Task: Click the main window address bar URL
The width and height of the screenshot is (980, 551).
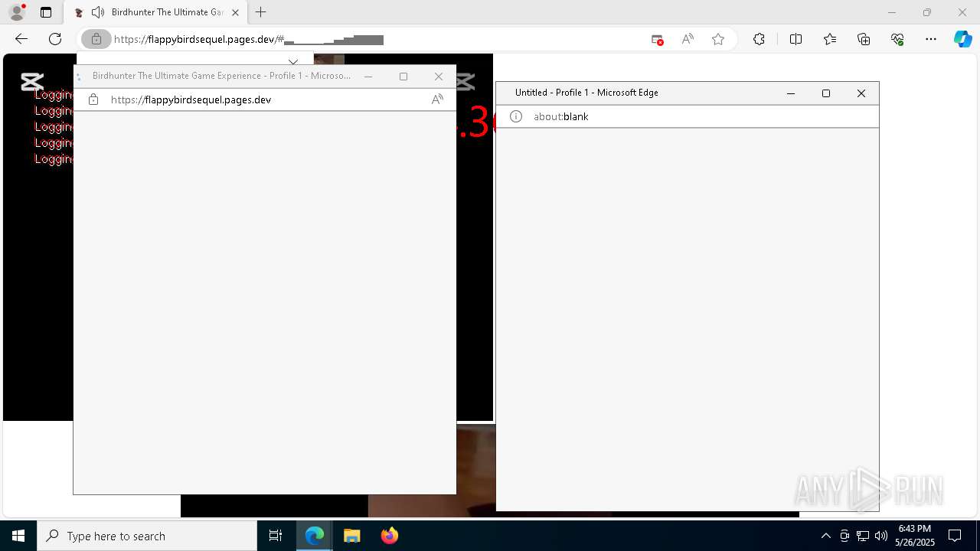Action: [x=249, y=39]
